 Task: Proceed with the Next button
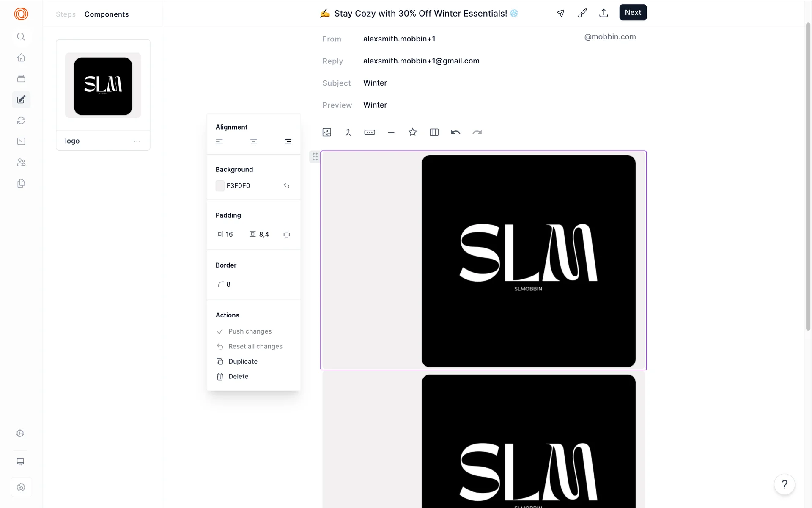click(x=633, y=13)
